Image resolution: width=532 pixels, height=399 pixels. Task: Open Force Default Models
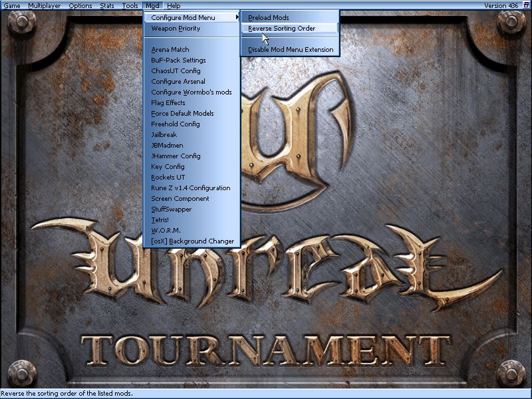pyautogui.click(x=182, y=114)
